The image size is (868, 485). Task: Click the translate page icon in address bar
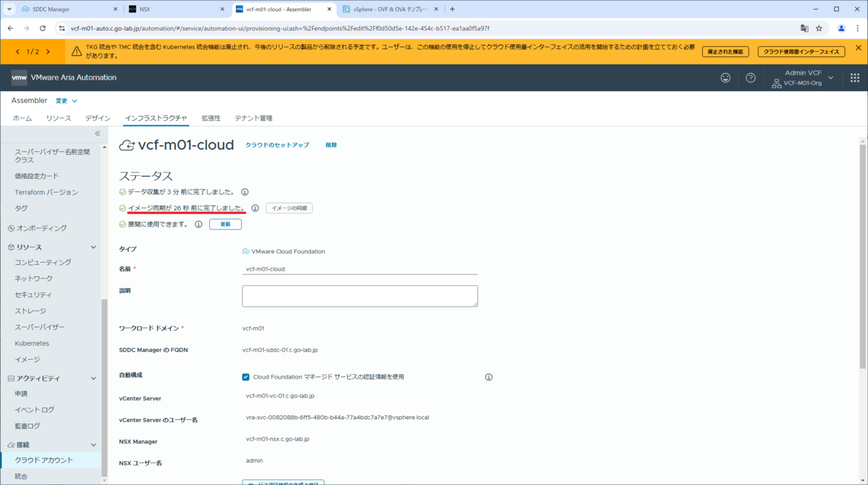tap(804, 28)
